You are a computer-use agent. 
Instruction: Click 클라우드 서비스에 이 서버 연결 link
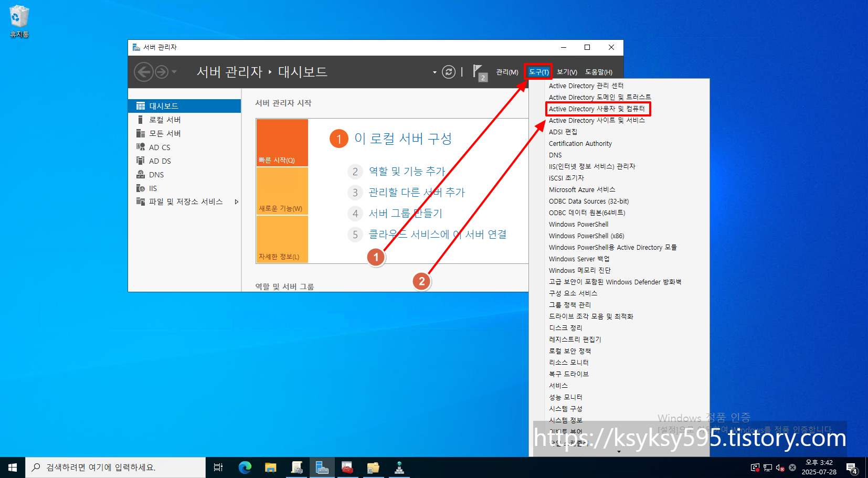(x=438, y=234)
